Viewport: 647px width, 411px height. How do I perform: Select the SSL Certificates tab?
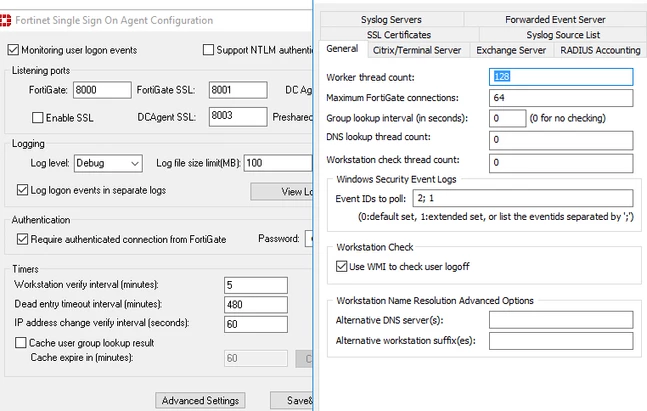pyautogui.click(x=399, y=35)
